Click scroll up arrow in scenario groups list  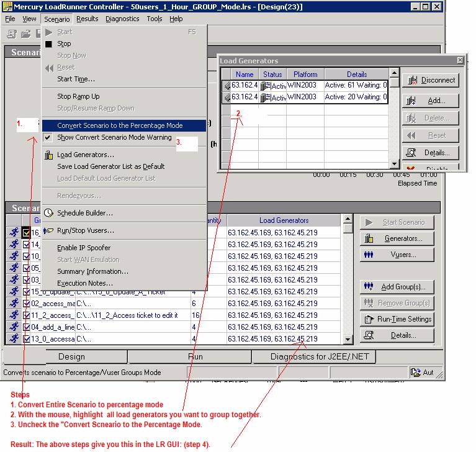pyautogui.click(x=348, y=219)
